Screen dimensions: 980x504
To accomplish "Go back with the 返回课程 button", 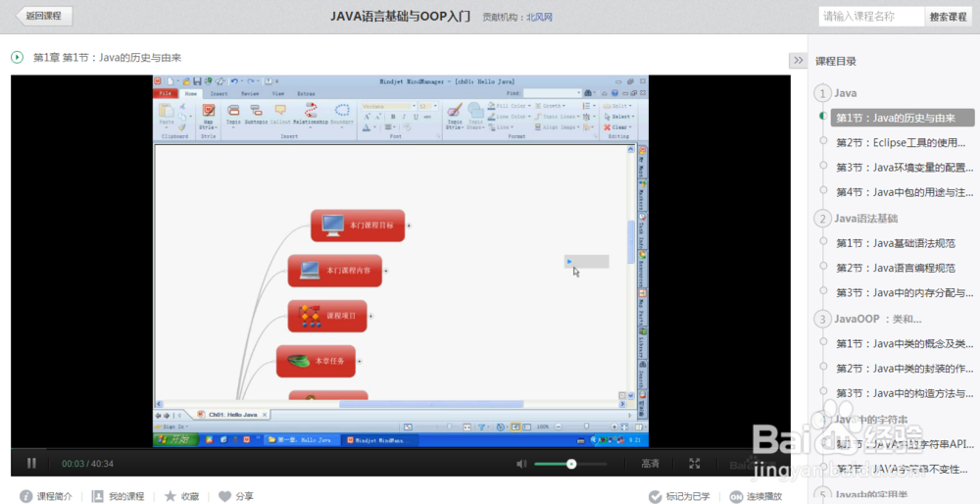I will (x=44, y=17).
